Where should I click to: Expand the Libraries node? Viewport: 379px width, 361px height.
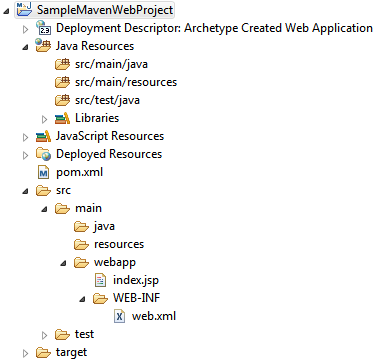45,119
